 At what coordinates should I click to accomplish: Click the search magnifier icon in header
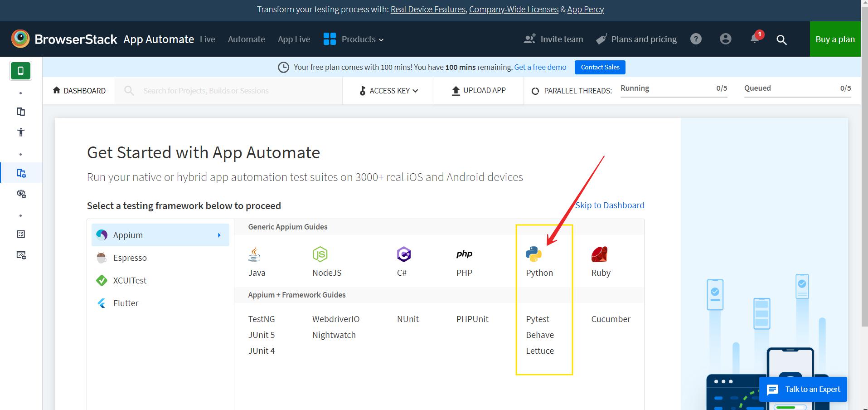(781, 39)
